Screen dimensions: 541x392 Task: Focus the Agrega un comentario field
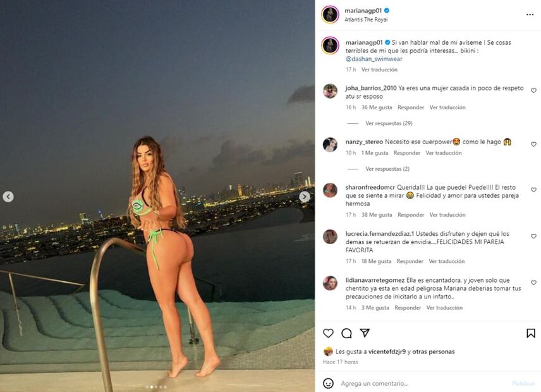[423, 383]
